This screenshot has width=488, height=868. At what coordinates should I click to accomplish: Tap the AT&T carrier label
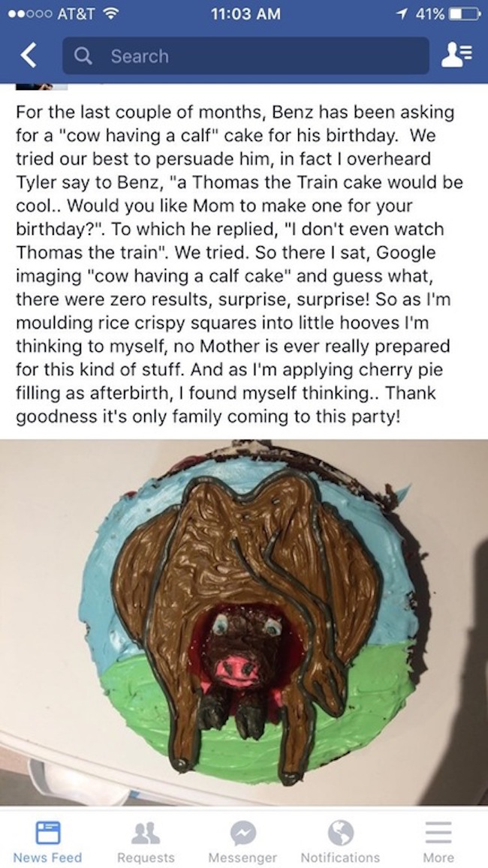pyautogui.click(x=75, y=14)
